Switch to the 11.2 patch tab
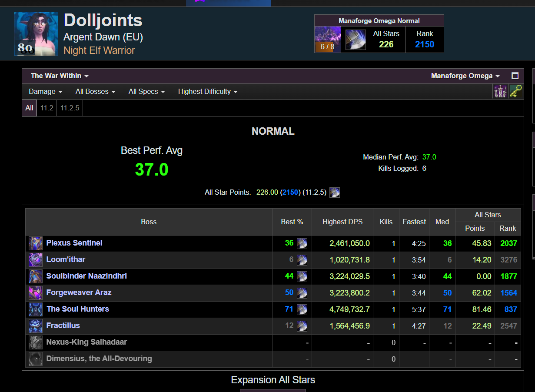Image resolution: width=535 pixels, height=392 pixels. point(47,108)
